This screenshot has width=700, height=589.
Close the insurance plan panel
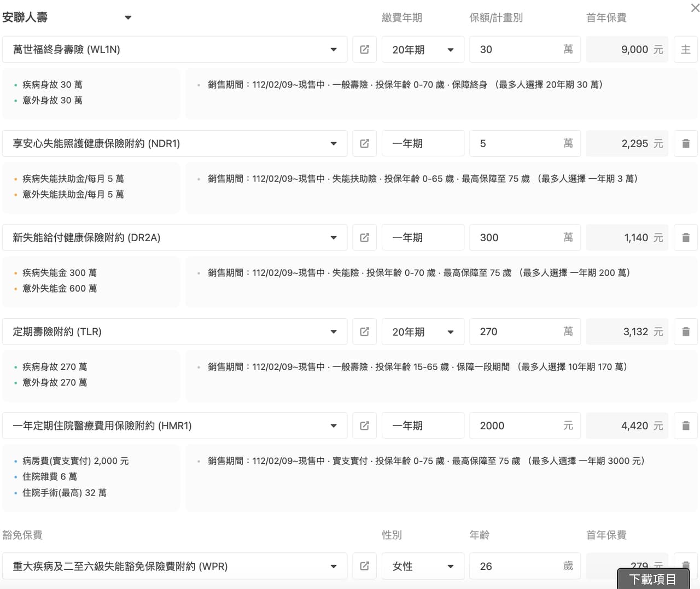click(x=695, y=8)
